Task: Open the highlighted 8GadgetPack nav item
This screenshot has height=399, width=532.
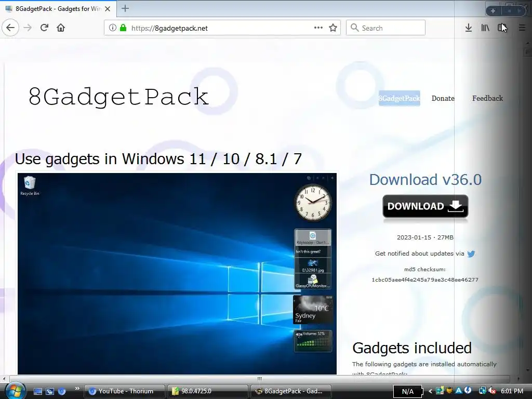Action: tap(400, 98)
